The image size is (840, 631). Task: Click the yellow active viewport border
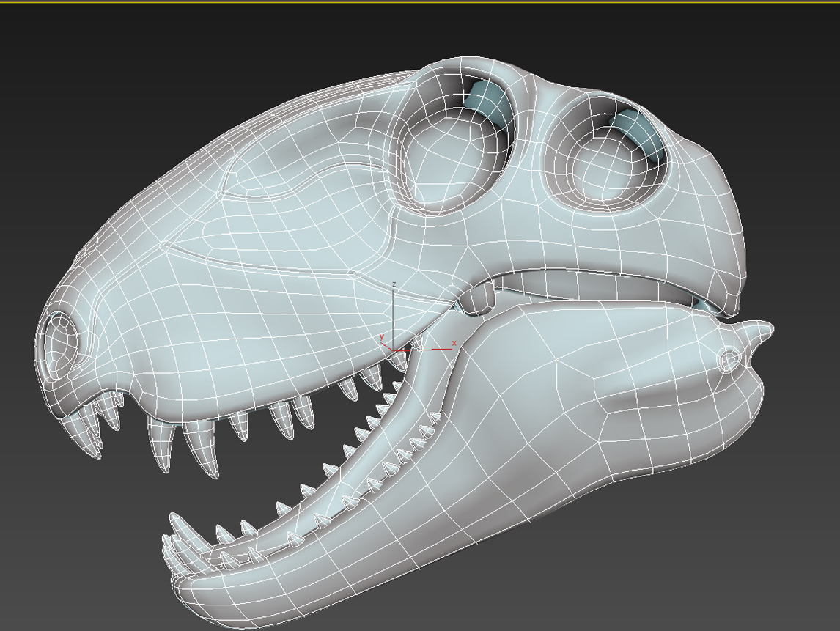[420, 3]
